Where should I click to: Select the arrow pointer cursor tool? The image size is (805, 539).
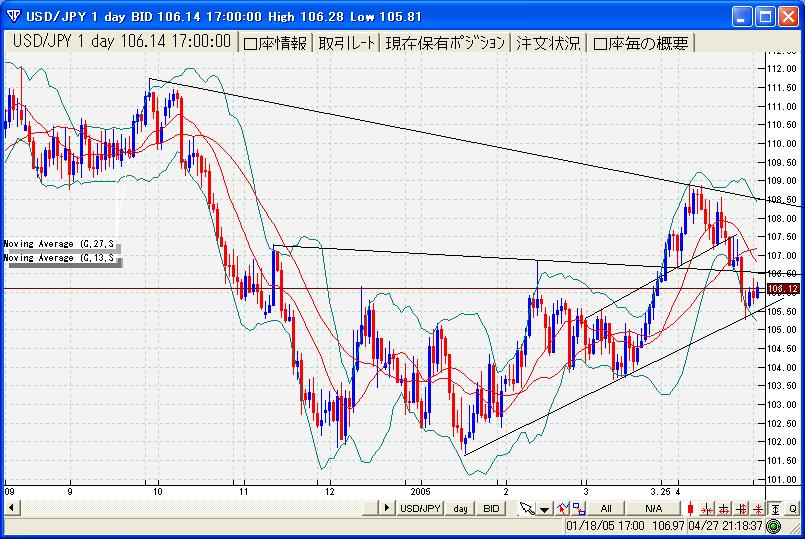click(x=527, y=509)
